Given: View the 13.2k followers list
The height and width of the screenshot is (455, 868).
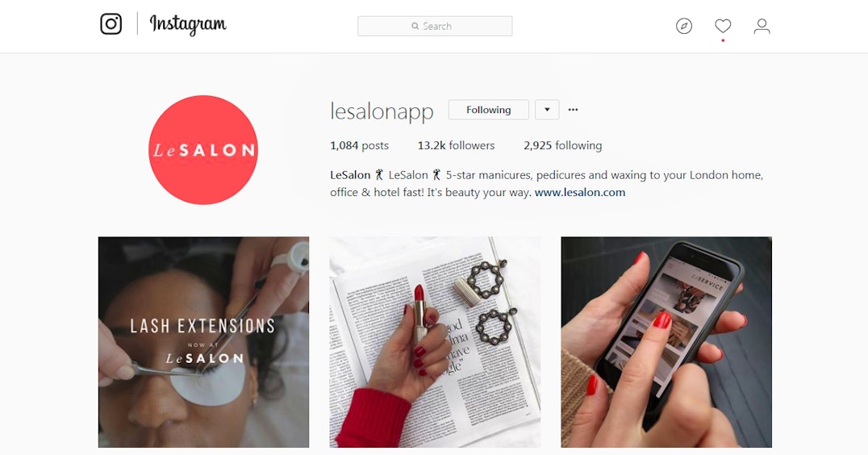Looking at the screenshot, I should point(456,145).
